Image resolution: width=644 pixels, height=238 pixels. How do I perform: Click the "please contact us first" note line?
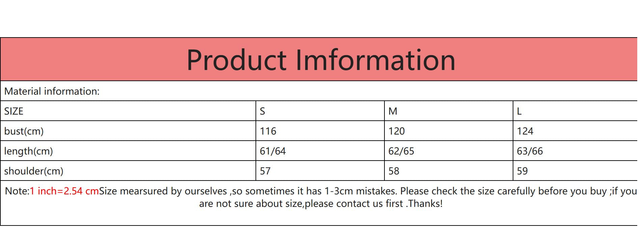pyautogui.click(x=321, y=204)
